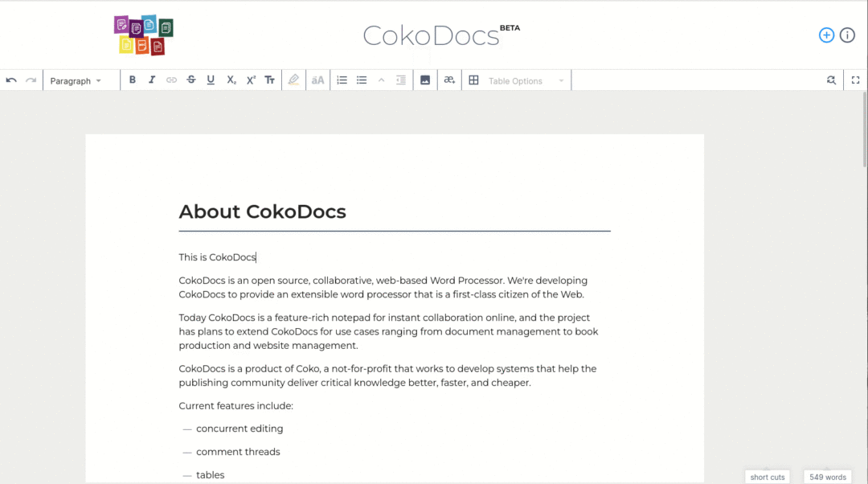Check the 549 words counter
Viewport: 868px width, 484px height.
point(827,476)
